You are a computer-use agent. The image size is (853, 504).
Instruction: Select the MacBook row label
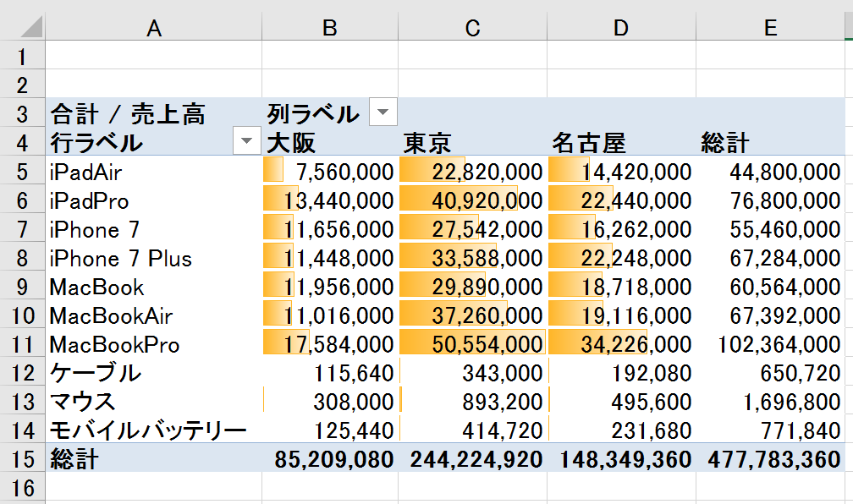click(154, 286)
